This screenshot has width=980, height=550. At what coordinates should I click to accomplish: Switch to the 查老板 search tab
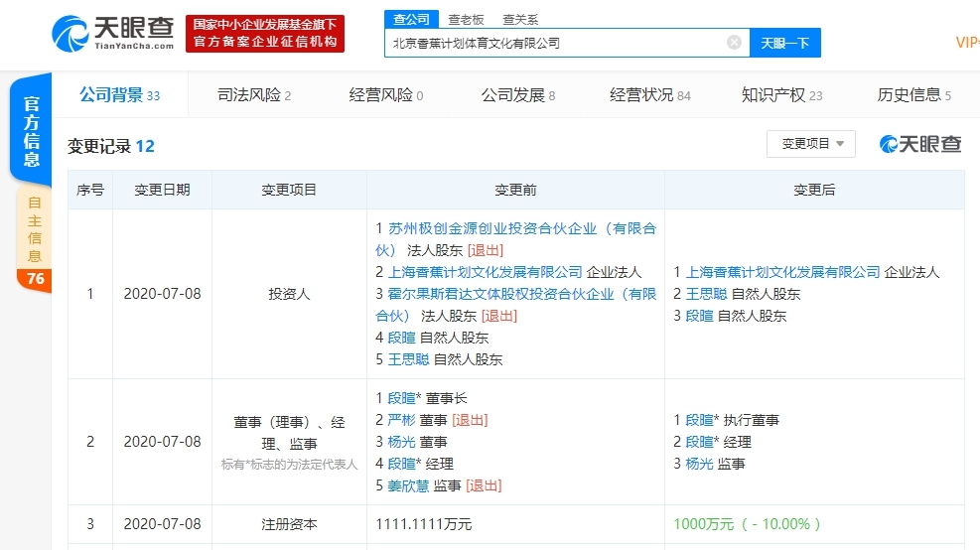pos(466,19)
